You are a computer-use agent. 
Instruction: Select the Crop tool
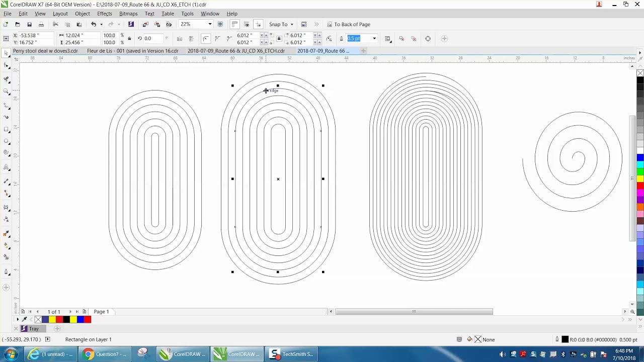pos(6,79)
